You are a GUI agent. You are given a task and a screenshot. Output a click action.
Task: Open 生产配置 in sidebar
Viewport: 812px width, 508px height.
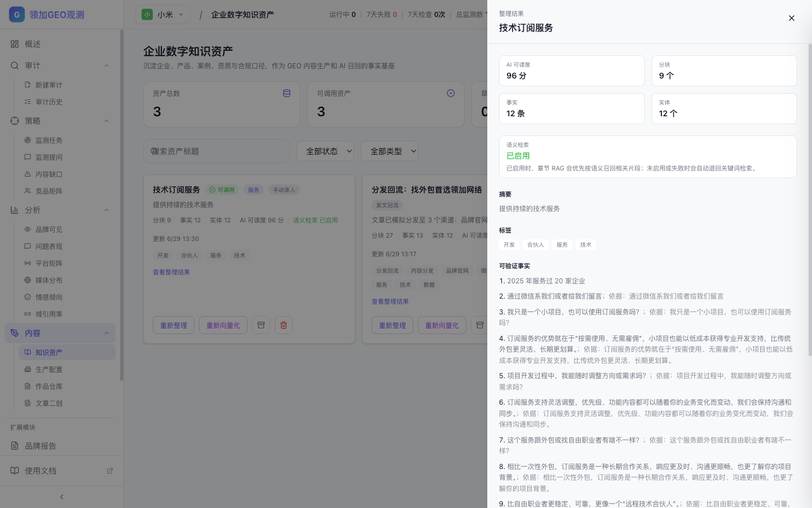tap(67, 369)
